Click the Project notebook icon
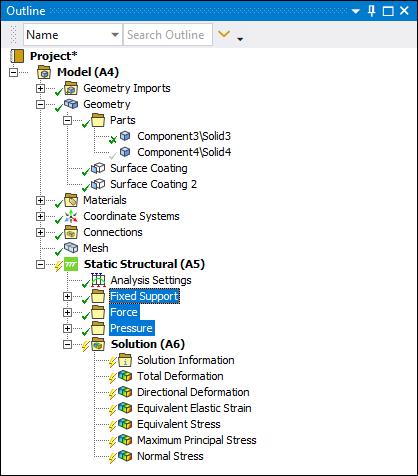This screenshot has height=476, width=418. 17,56
